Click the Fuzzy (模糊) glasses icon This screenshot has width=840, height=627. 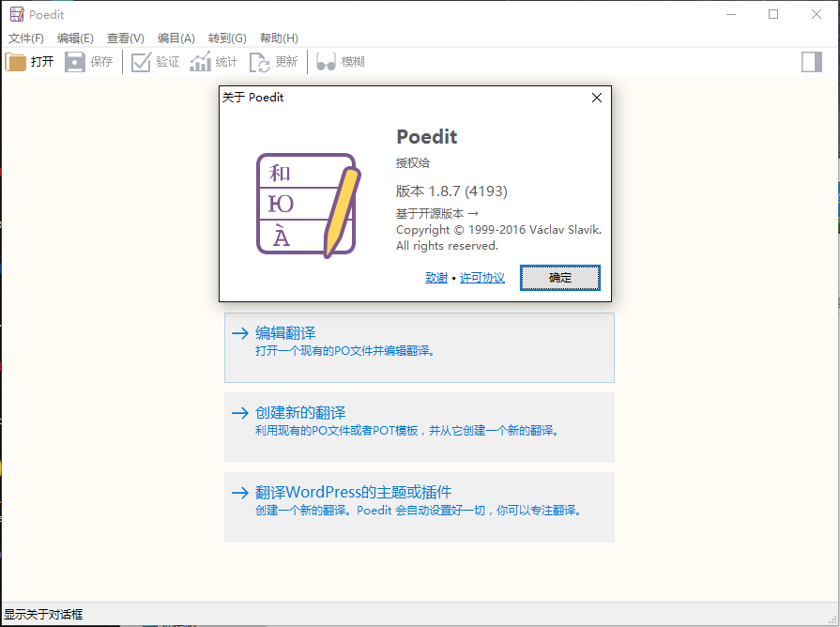point(326,62)
